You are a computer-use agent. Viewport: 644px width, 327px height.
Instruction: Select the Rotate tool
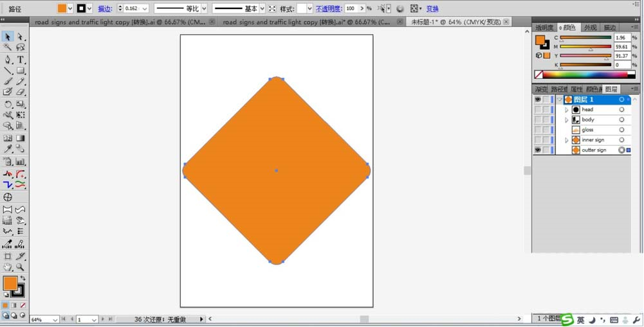tap(7, 104)
